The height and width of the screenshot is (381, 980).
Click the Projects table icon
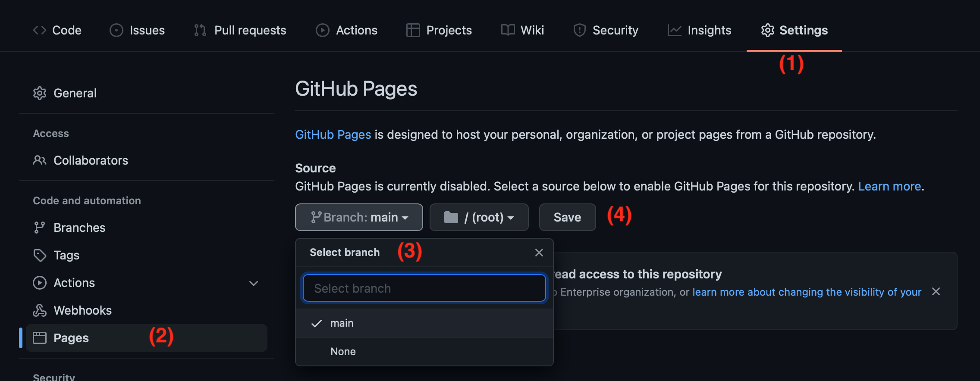pos(413,30)
